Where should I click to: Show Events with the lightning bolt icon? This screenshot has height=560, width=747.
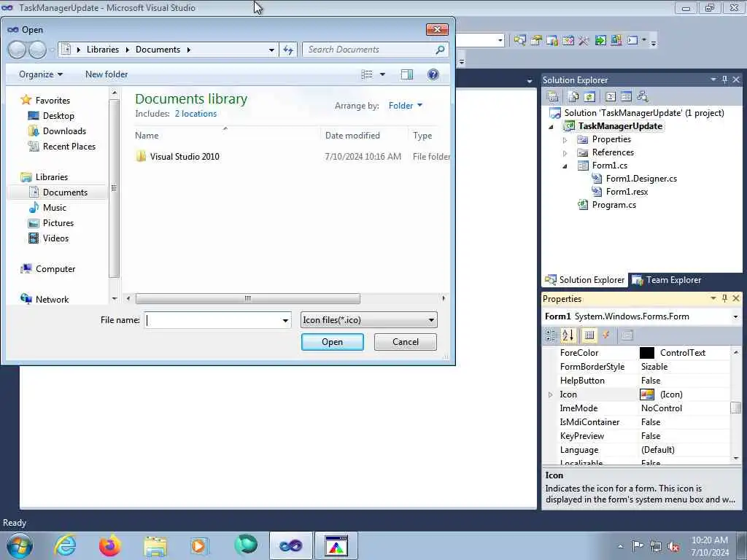coord(606,335)
